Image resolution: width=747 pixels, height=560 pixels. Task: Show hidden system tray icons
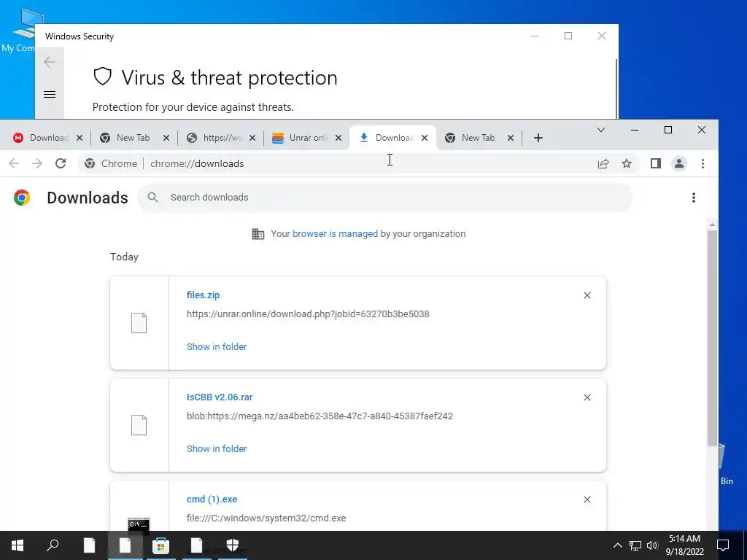click(617, 545)
